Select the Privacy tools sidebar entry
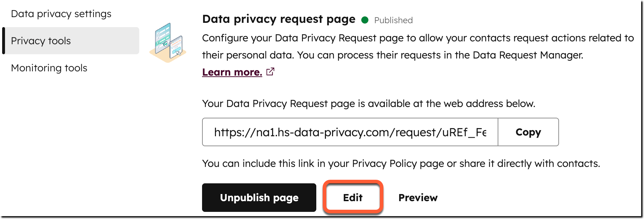This screenshot has height=219, width=644. pos(41,41)
